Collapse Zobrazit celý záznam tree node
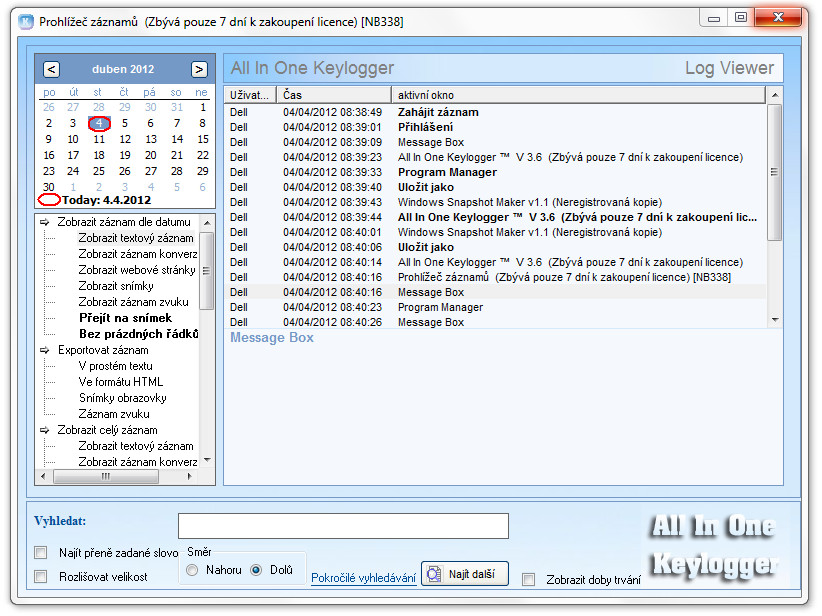Image resolution: width=822 pixels, height=616 pixels. pos(45,430)
